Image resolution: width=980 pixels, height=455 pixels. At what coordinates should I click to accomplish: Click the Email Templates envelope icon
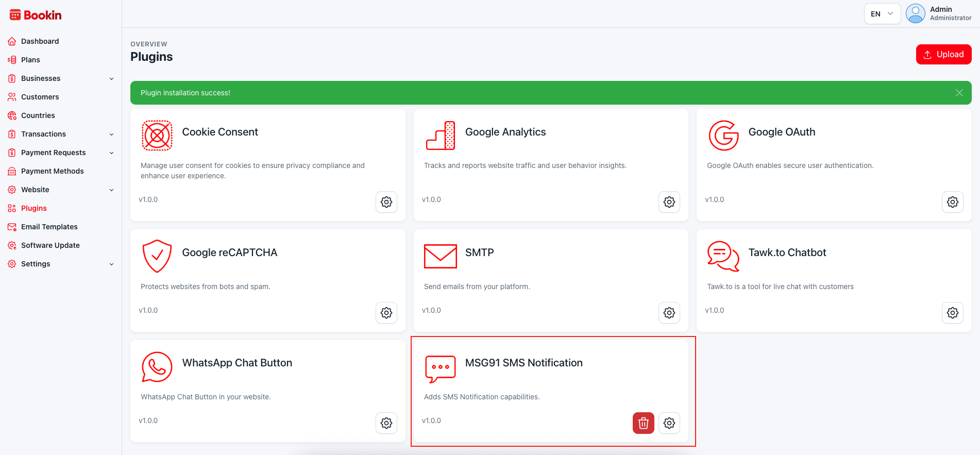click(x=12, y=227)
